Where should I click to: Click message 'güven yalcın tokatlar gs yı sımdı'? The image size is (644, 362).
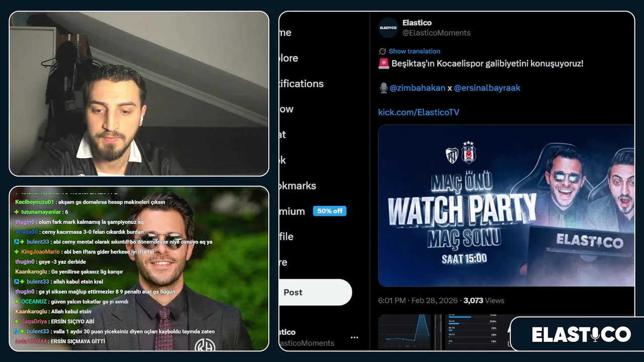click(90, 302)
